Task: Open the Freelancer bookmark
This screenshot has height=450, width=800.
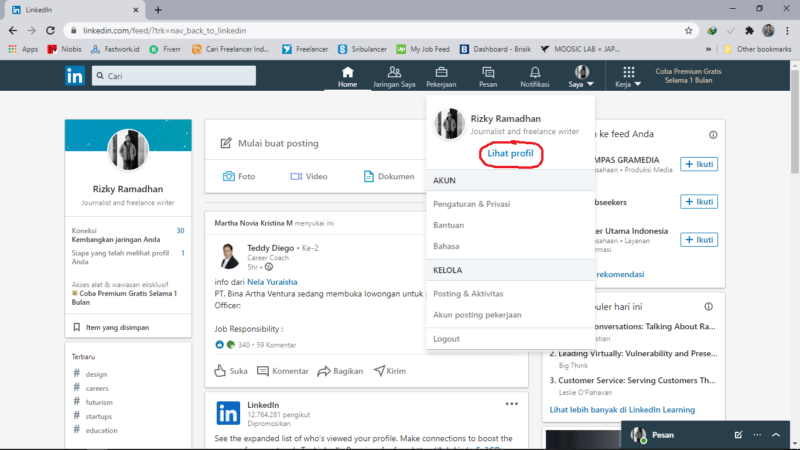Action: [x=305, y=49]
